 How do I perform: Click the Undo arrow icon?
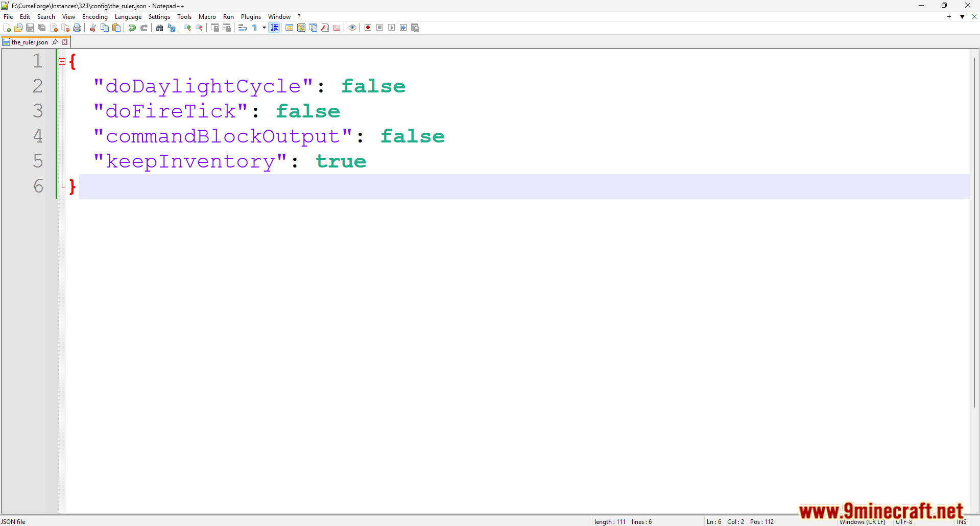pyautogui.click(x=132, y=28)
